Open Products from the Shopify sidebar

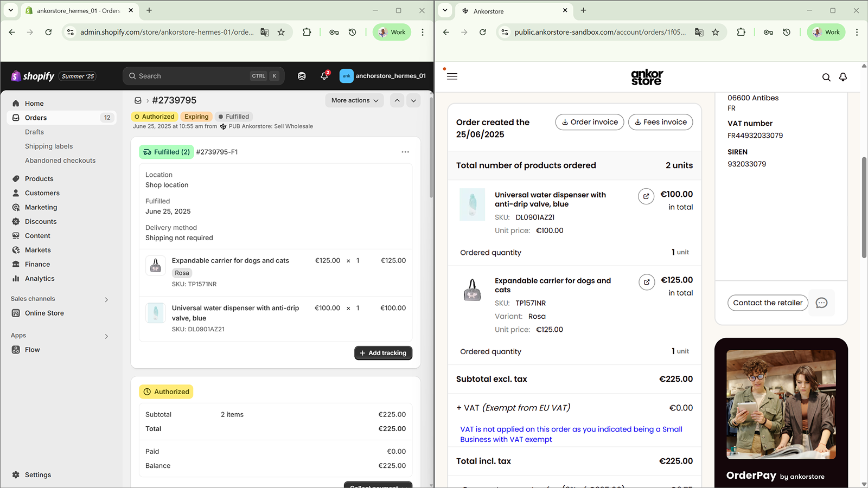(39, 178)
